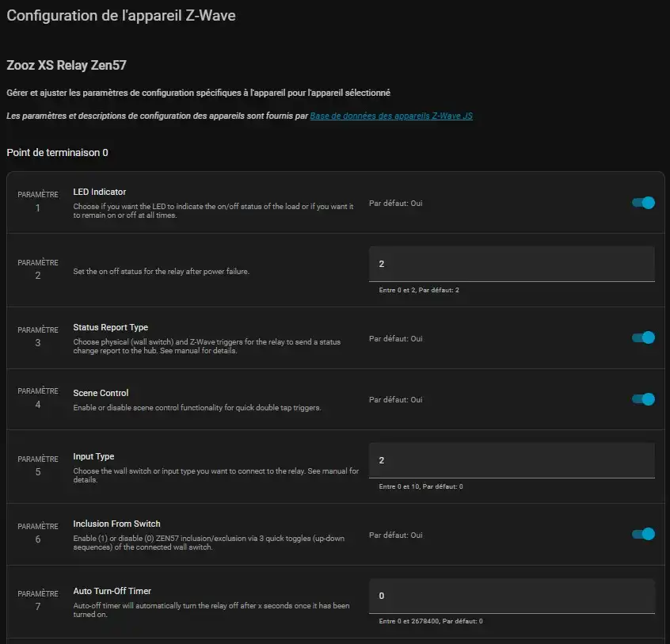Turn off Scene Control toggle
The width and height of the screenshot is (670, 644).
[643, 399]
